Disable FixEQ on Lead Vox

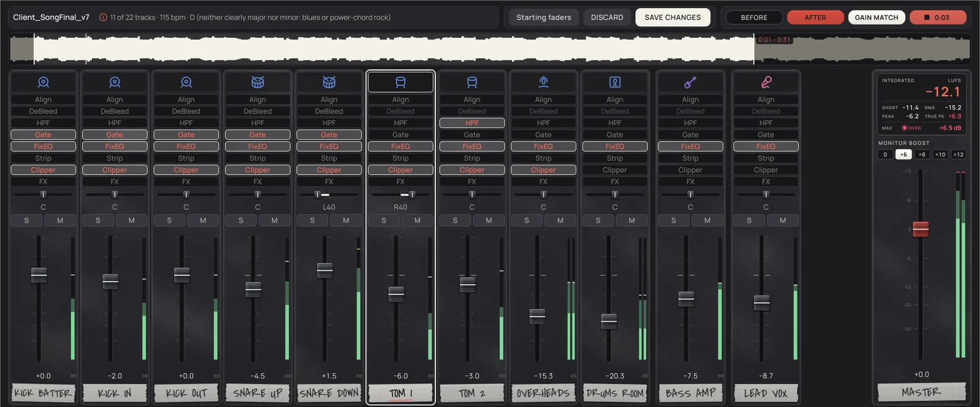766,147
